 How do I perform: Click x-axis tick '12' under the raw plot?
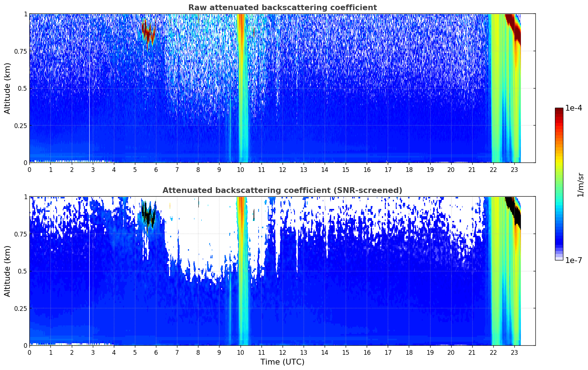coord(283,169)
